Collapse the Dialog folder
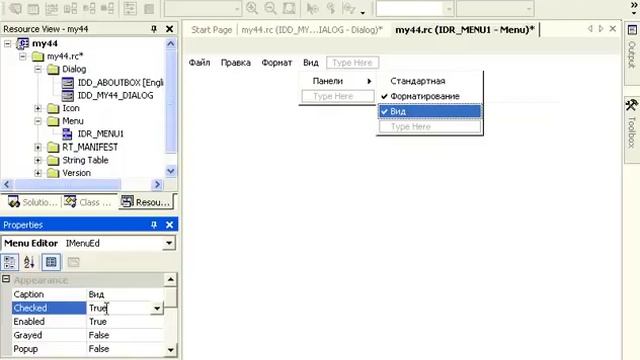640x360 pixels. click(x=38, y=69)
